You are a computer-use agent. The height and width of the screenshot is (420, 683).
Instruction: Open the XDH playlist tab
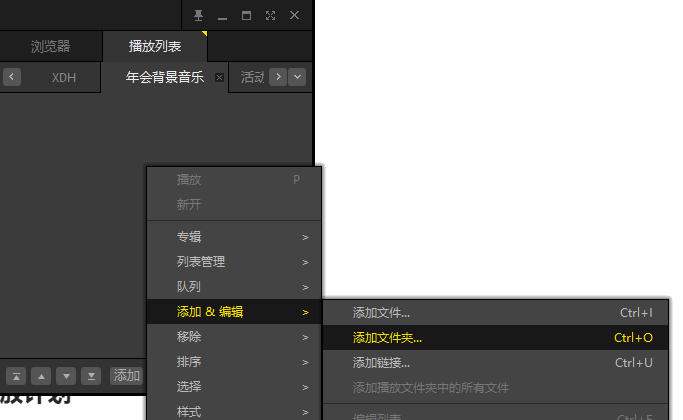tap(64, 78)
